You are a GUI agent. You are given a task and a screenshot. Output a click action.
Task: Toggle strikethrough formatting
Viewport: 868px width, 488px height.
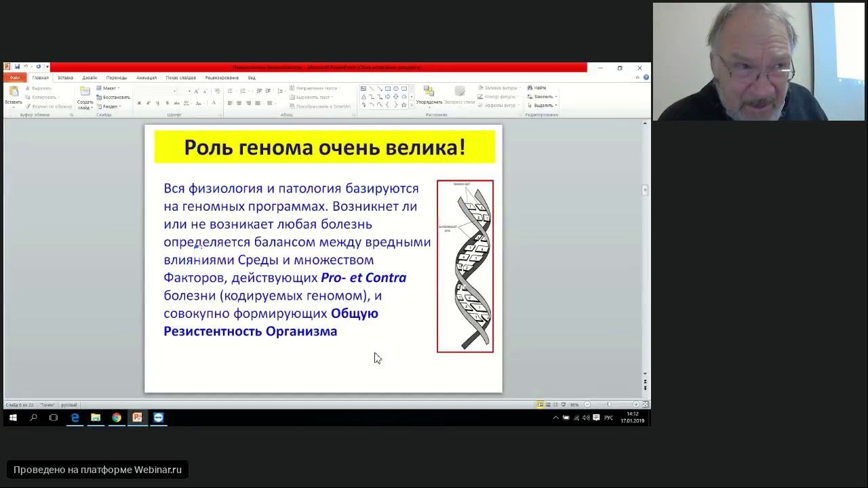[x=176, y=103]
